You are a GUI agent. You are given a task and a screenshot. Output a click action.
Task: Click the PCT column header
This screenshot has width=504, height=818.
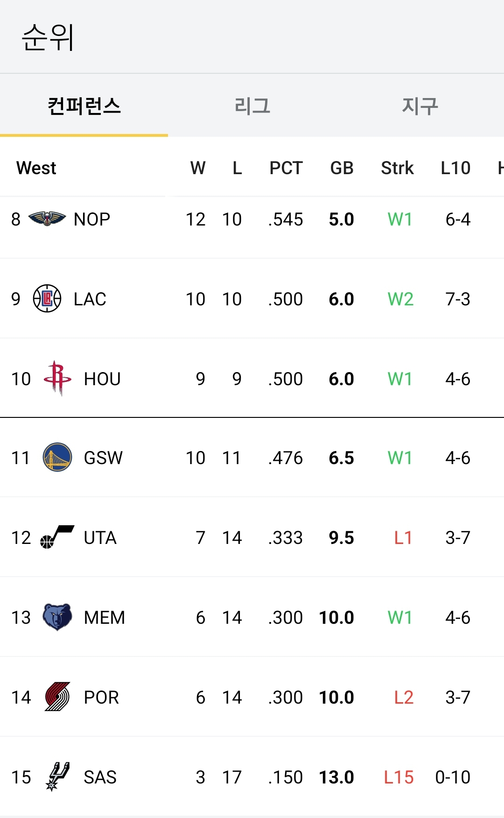286,168
